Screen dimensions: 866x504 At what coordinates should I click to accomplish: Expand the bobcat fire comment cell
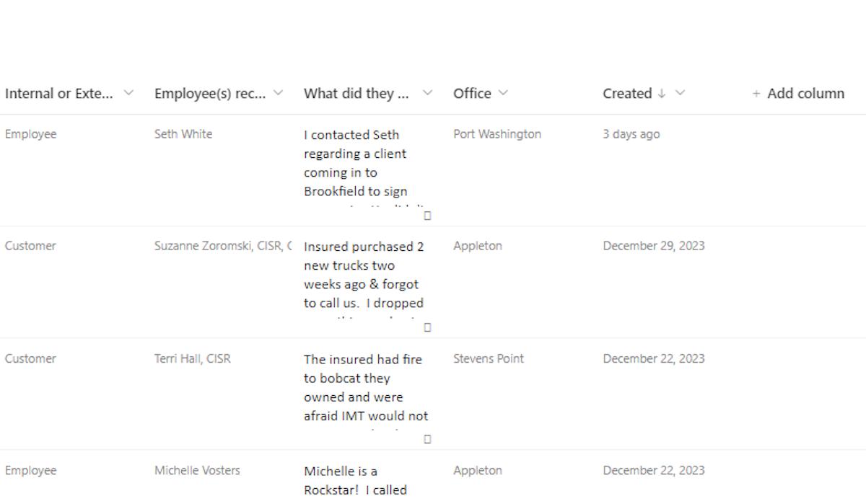[427, 439]
